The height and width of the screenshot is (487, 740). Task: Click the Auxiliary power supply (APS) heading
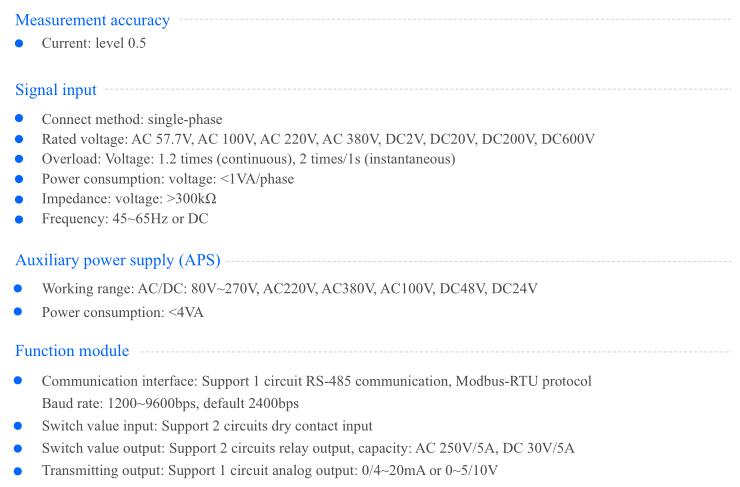pos(118,260)
